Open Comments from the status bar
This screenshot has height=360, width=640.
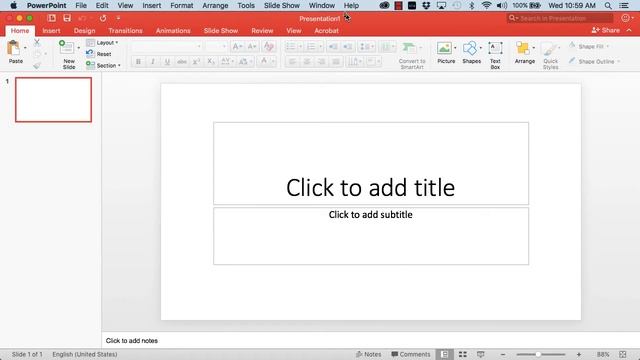pyautogui.click(x=411, y=354)
